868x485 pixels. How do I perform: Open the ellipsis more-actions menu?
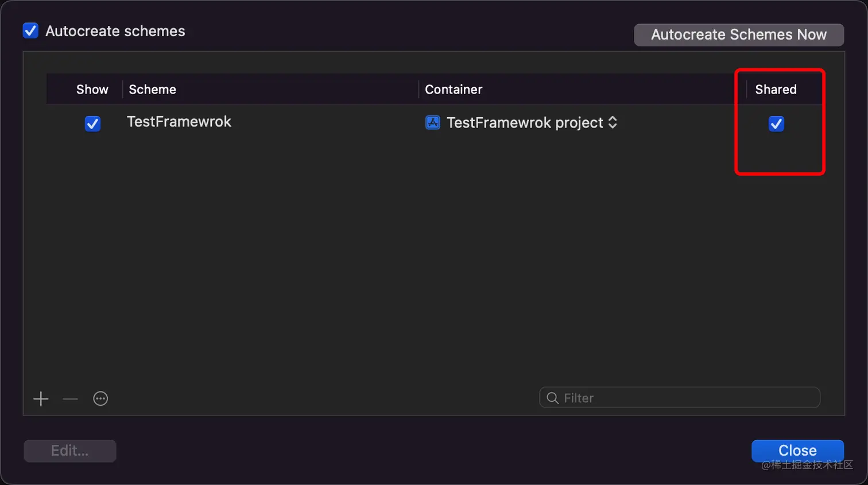100,399
